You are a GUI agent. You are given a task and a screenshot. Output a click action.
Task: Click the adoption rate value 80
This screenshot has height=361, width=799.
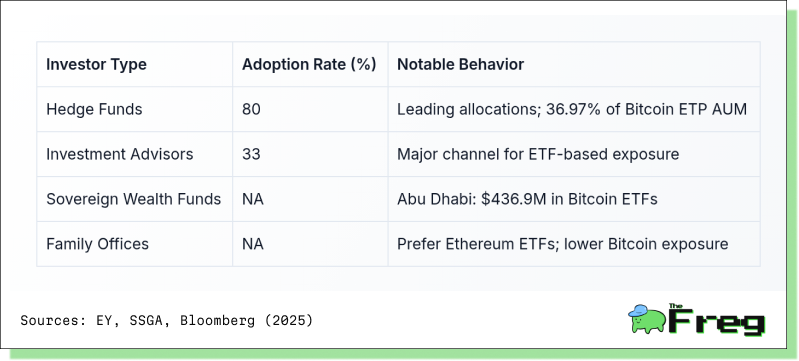tap(251, 109)
